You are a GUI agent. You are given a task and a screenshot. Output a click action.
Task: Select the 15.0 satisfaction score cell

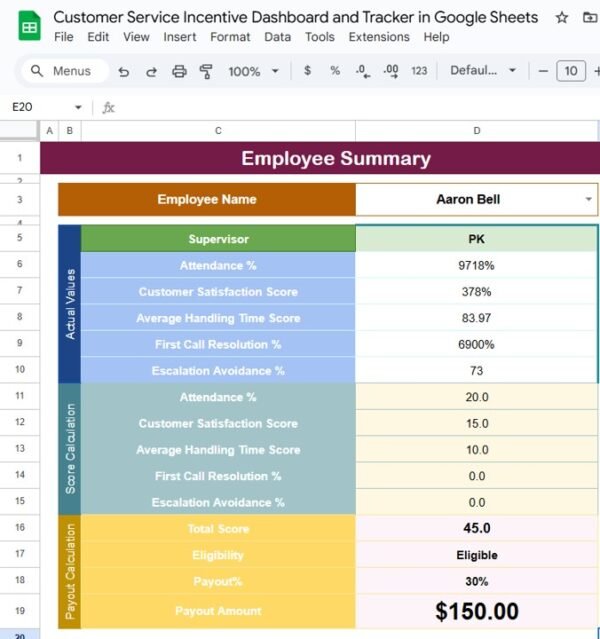point(476,423)
